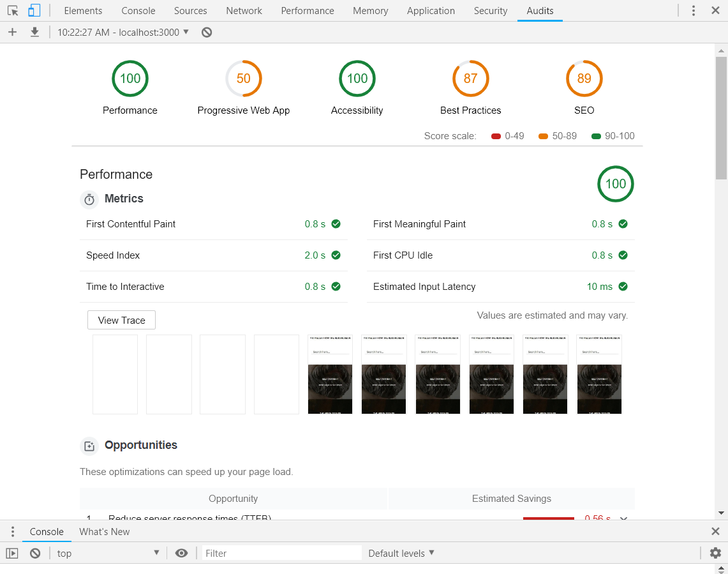Expand the First CPU Idle metric
Viewport: 728px width, 574px height.
click(500, 255)
